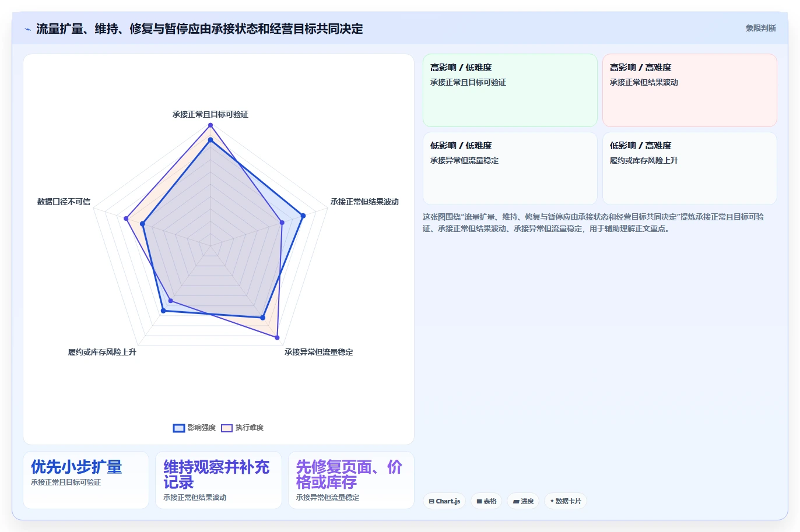Screen dimensions: 800x532
Task: Click purple data point on 数据口径不可信 axis
Action: click(126, 219)
